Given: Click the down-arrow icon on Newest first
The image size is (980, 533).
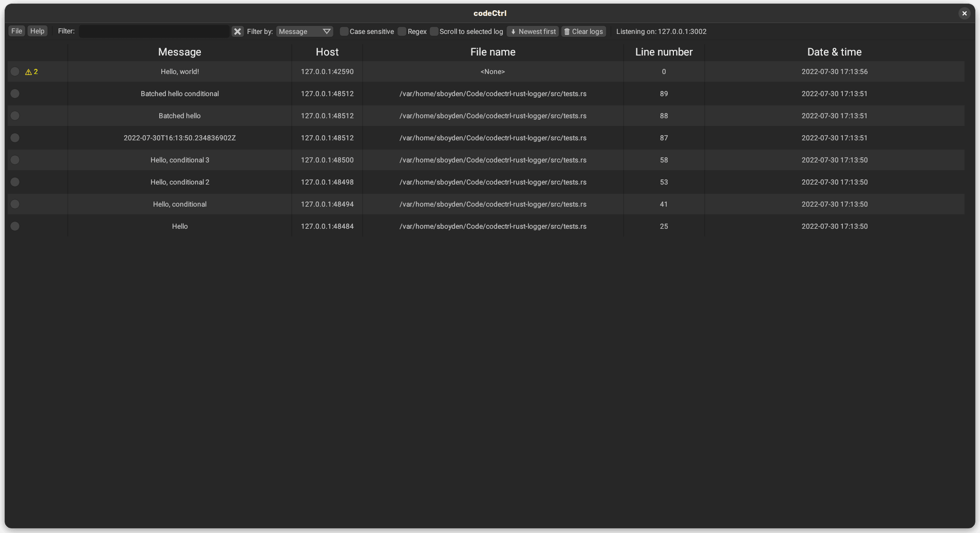Looking at the screenshot, I should [x=514, y=31].
